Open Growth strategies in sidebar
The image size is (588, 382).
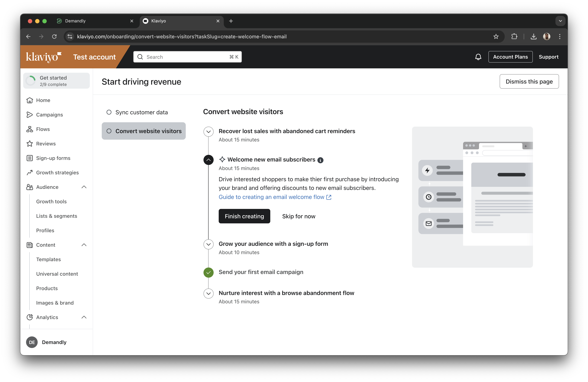click(57, 173)
